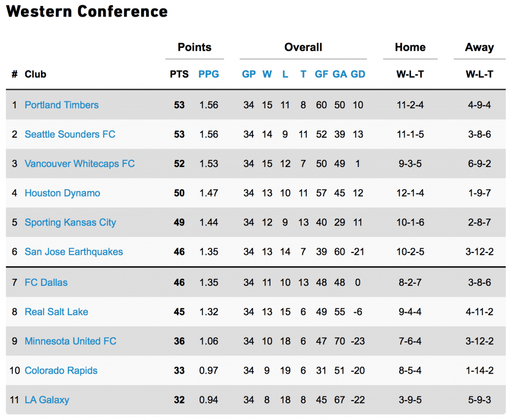Screen dimensions: 511x420
Task: Open the Vancouver Whitecaps FC link
Action: 80,164
